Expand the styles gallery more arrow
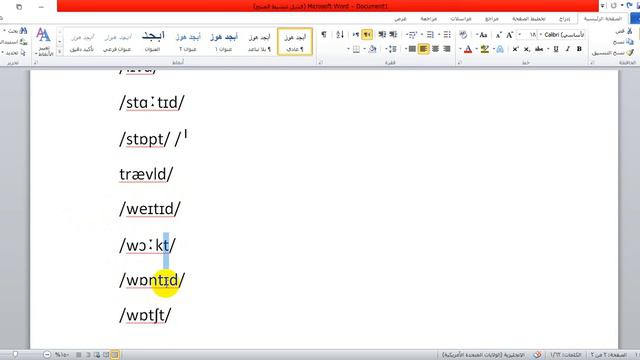 (60, 52)
